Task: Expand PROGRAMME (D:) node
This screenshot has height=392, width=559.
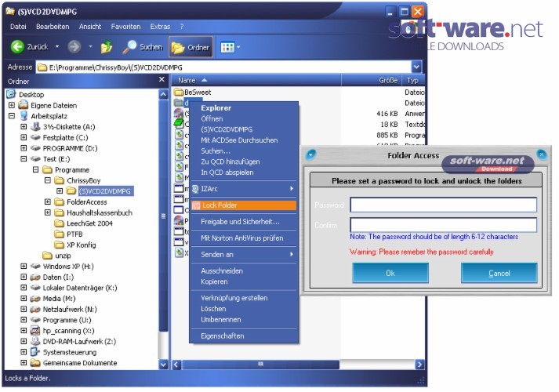Action: point(24,148)
